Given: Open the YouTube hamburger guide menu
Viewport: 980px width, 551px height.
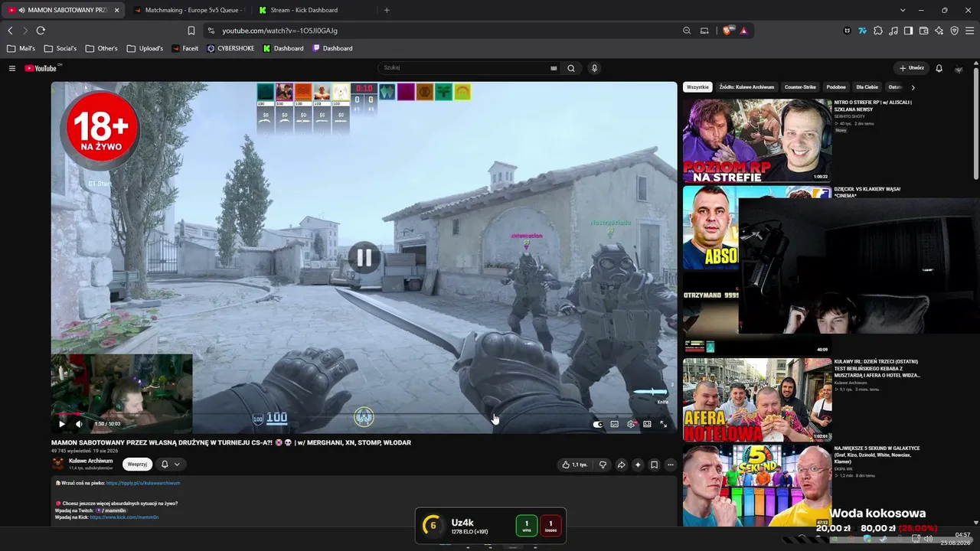Looking at the screenshot, I should click(12, 68).
